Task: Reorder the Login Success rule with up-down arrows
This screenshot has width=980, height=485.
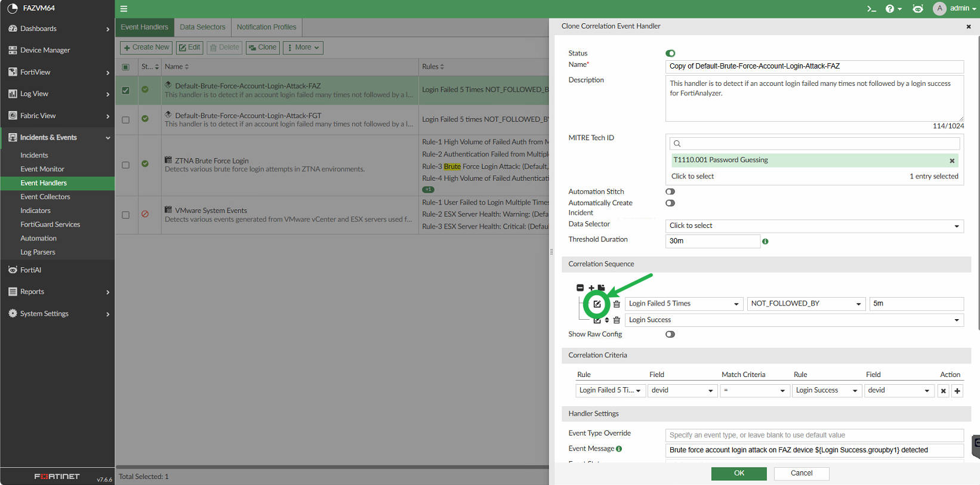Action: tap(607, 320)
